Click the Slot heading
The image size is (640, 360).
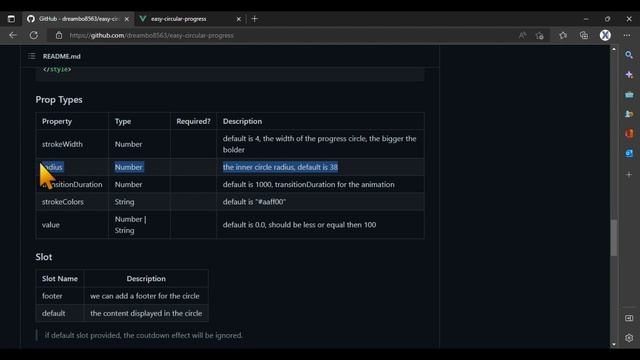[x=44, y=257]
